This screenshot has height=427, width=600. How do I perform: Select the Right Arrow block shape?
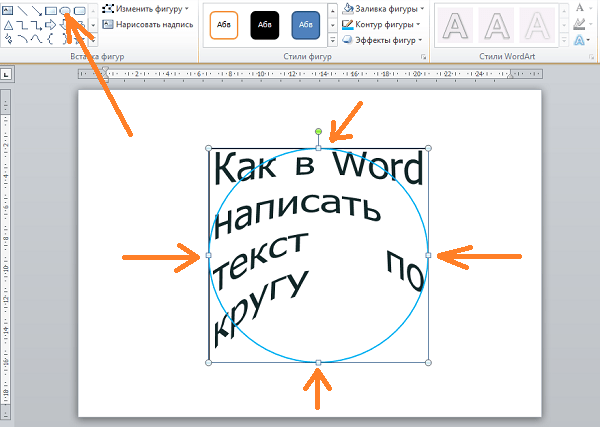pos(51,25)
